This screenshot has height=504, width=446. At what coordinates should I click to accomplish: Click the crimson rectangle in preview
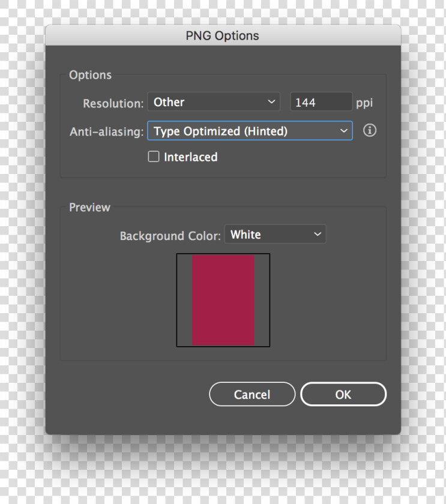click(x=223, y=300)
